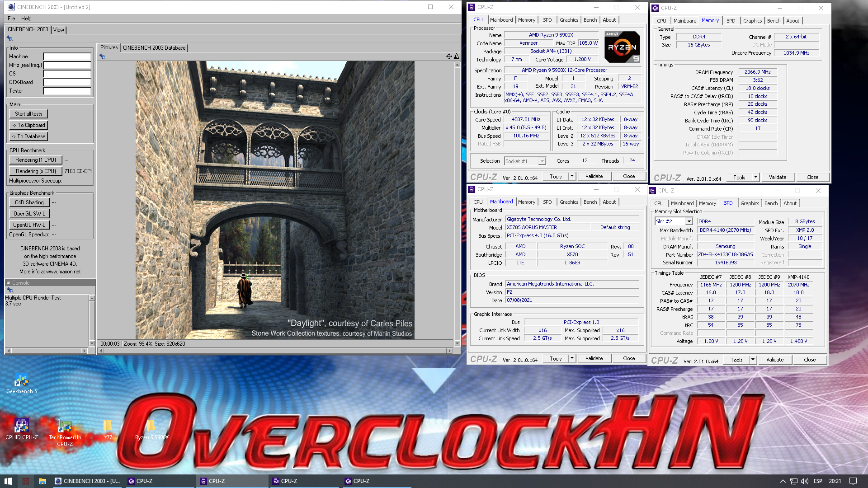Viewport: 868px width, 488px height.
Task: Click the Ryzen 9 logo in CPU-Z
Action: click(x=622, y=47)
